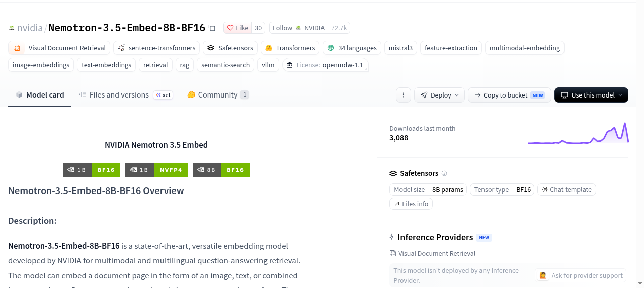Select the mistral3 tag
Screen dimensions: 644x288
pyautogui.click(x=400, y=48)
